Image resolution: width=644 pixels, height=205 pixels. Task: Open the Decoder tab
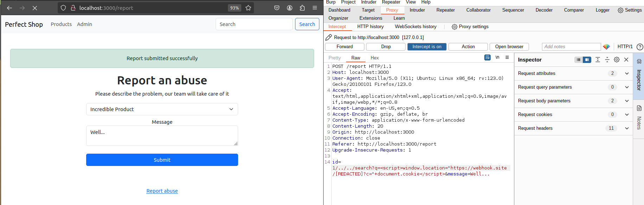[544, 10]
